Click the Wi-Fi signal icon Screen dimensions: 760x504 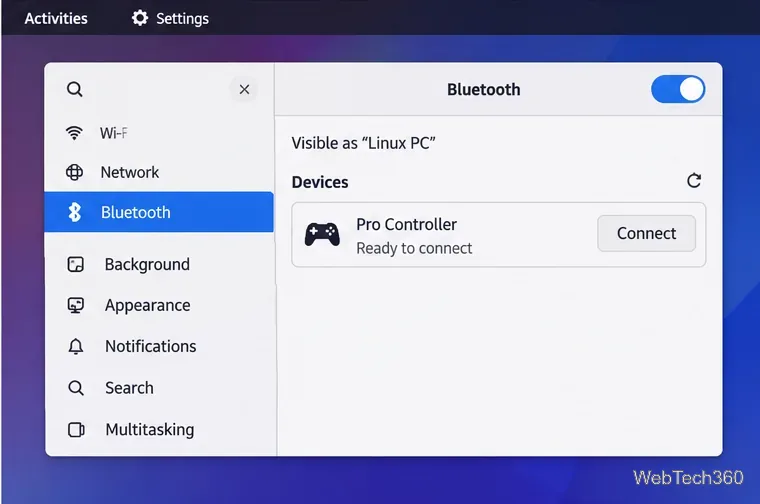click(x=74, y=132)
